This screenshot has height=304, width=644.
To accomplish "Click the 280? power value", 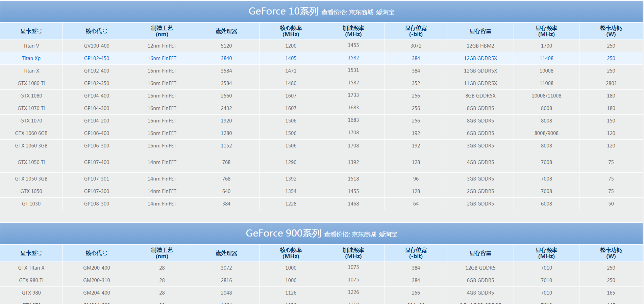I will point(611,83).
